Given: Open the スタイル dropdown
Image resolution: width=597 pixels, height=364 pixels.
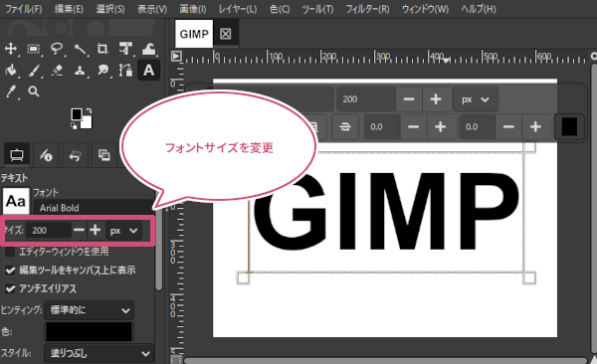Looking at the screenshot, I should [99, 353].
